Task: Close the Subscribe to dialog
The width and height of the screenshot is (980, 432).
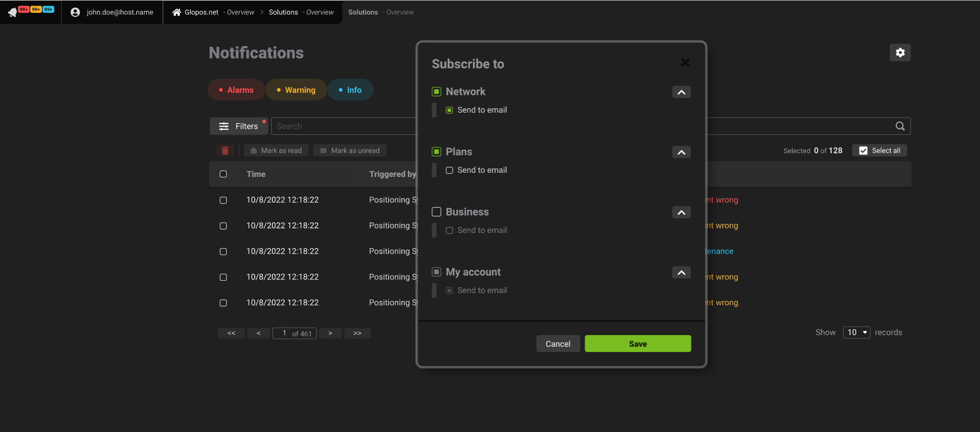Action: point(685,63)
